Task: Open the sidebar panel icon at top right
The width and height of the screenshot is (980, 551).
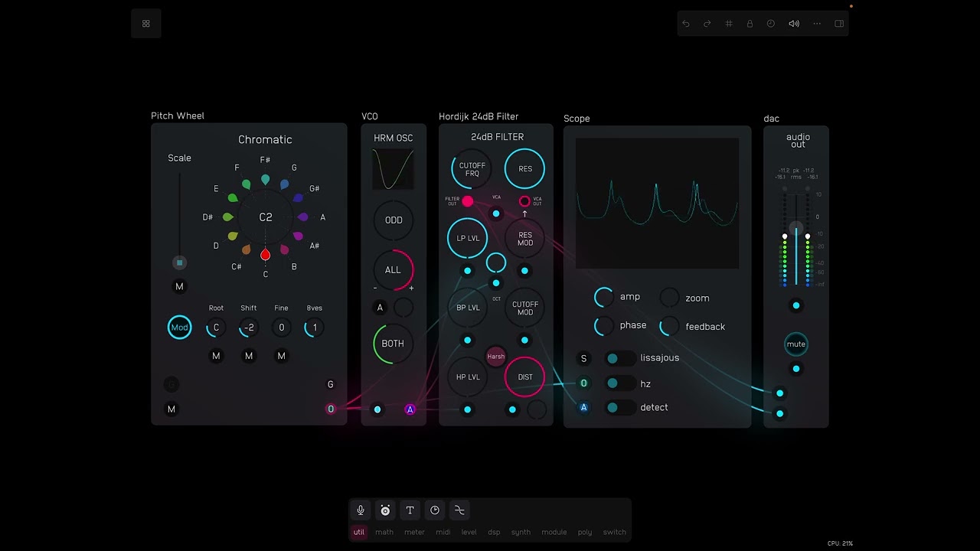Action: coord(839,24)
